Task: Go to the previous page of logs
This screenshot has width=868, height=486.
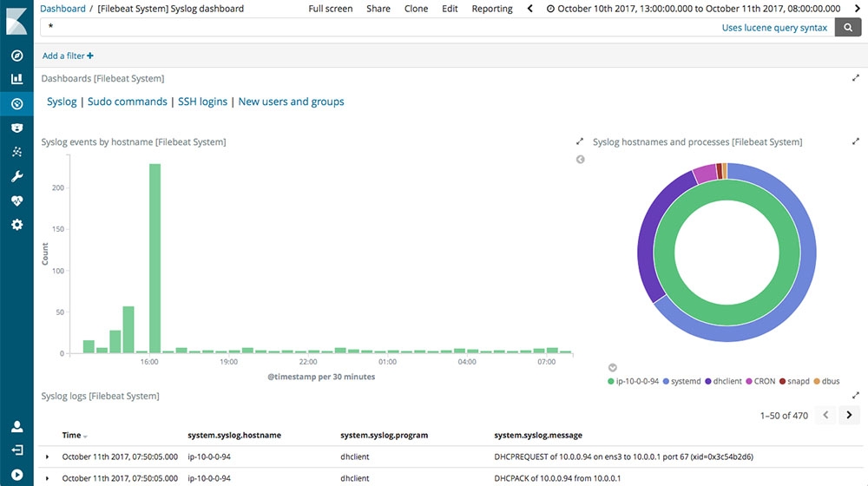Action: click(825, 415)
